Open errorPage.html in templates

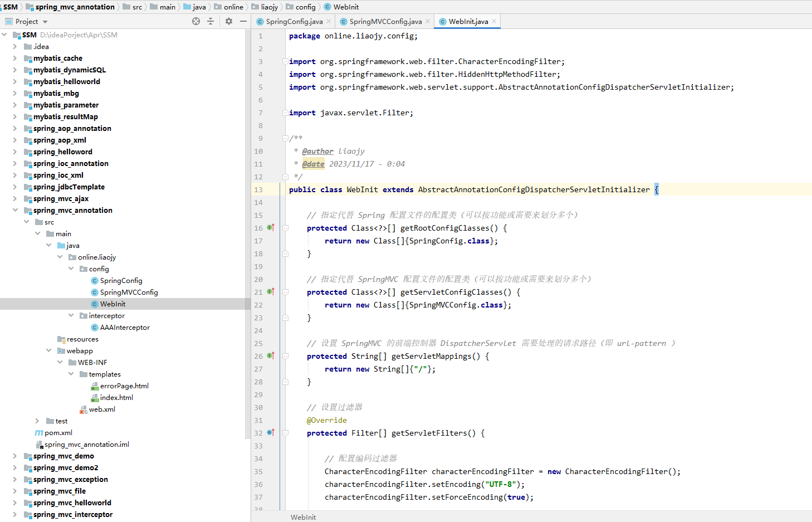click(124, 386)
